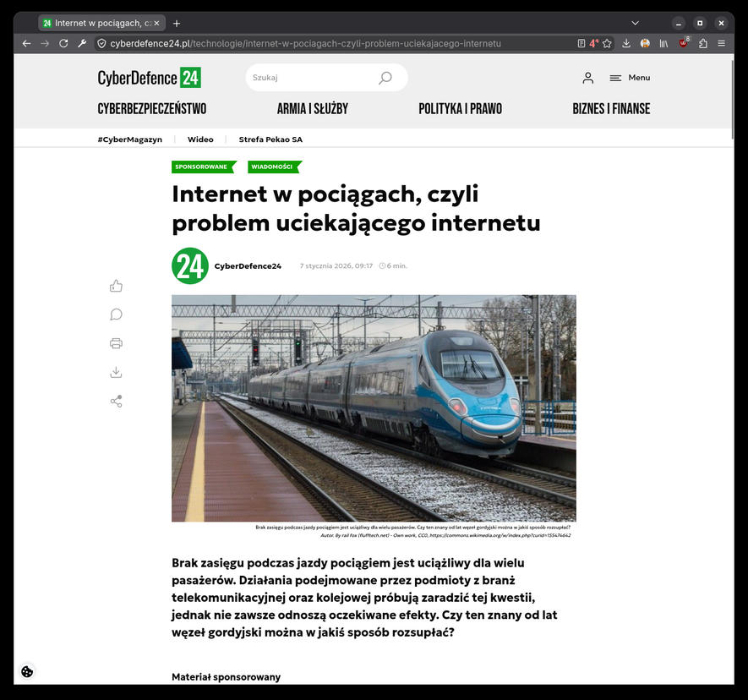Open a new browser tab
The height and width of the screenshot is (700, 748).
pos(177,23)
